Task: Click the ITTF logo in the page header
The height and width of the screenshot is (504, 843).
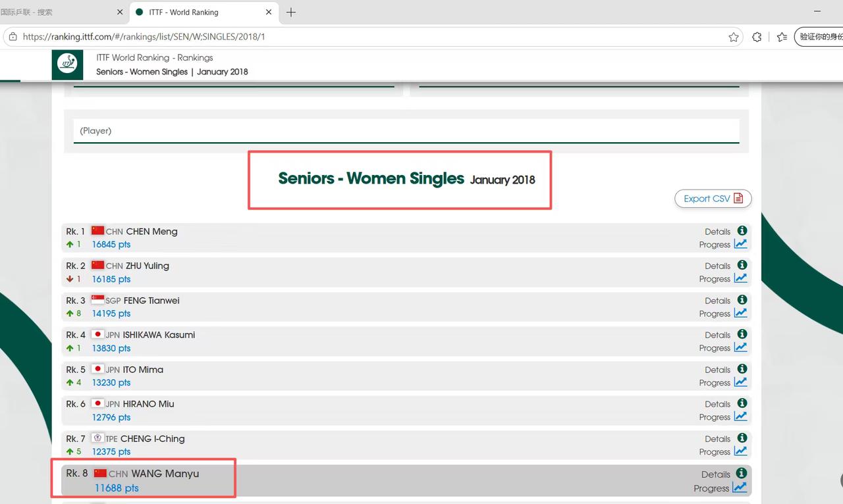Action: click(x=67, y=64)
